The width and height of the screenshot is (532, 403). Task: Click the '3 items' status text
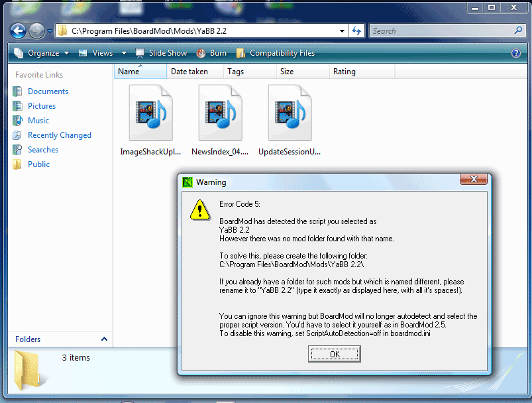pos(76,357)
